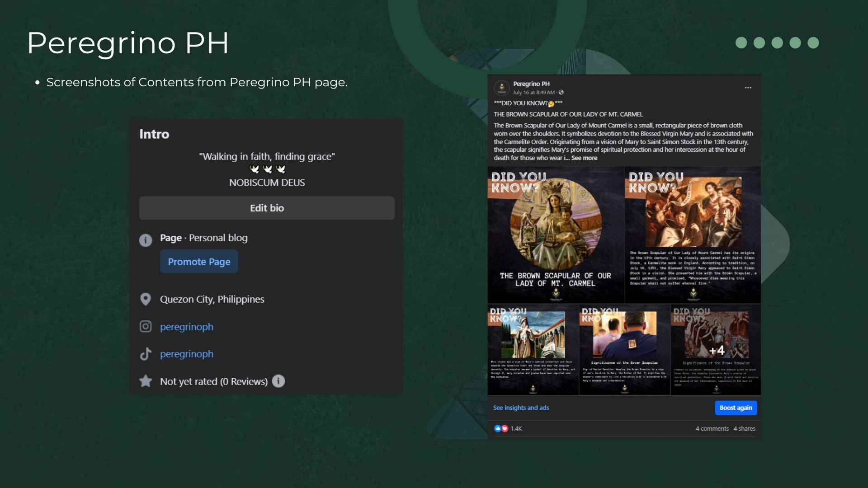
Task: Click the dove emojis in the bio
Action: 267,169
